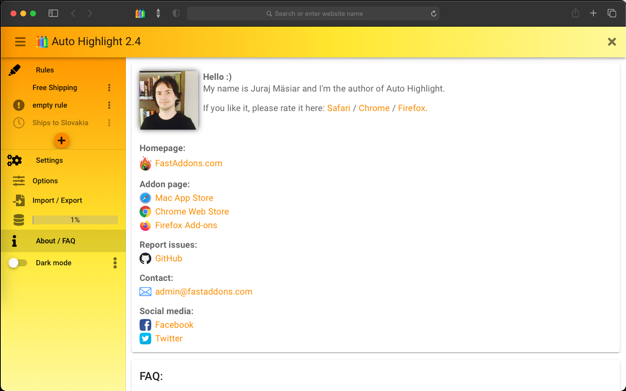Rate the extension on Chrome
The width and height of the screenshot is (626, 391).
pyautogui.click(x=374, y=108)
